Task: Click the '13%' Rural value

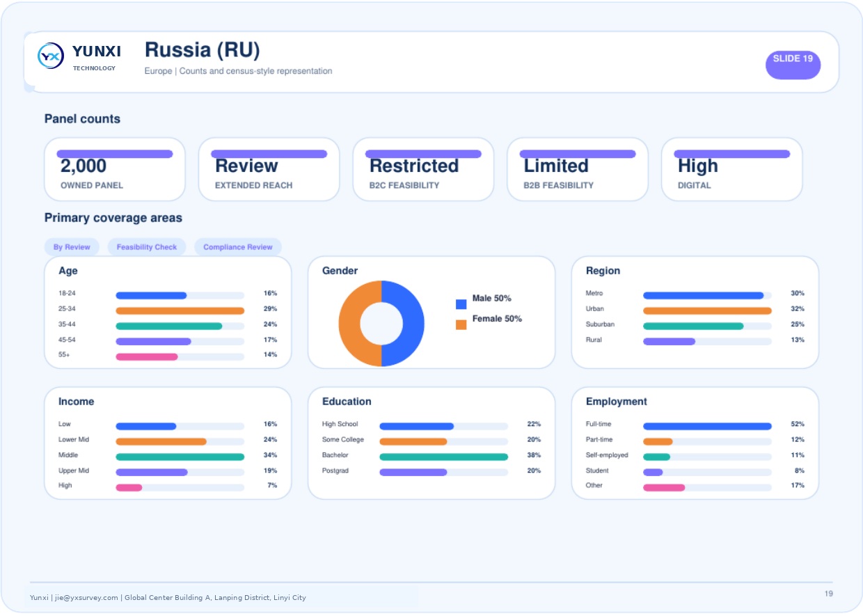Action: (x=798, y=340)
